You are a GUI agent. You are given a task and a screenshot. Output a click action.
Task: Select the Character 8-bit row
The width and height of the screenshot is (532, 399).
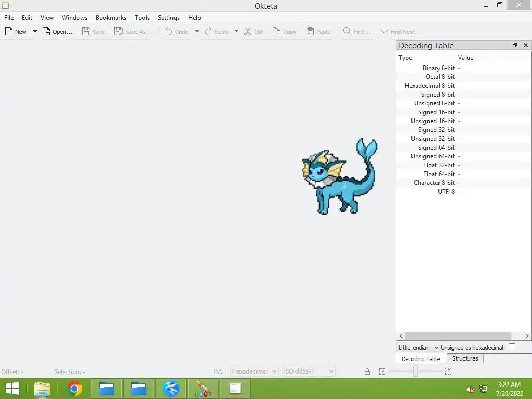[464, 182]
